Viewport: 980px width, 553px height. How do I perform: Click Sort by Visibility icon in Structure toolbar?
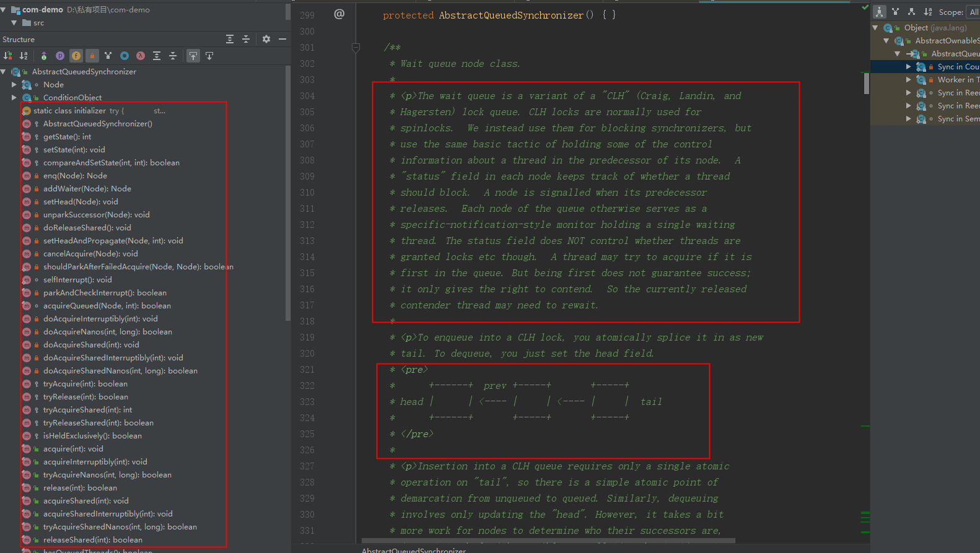(8, 56)
